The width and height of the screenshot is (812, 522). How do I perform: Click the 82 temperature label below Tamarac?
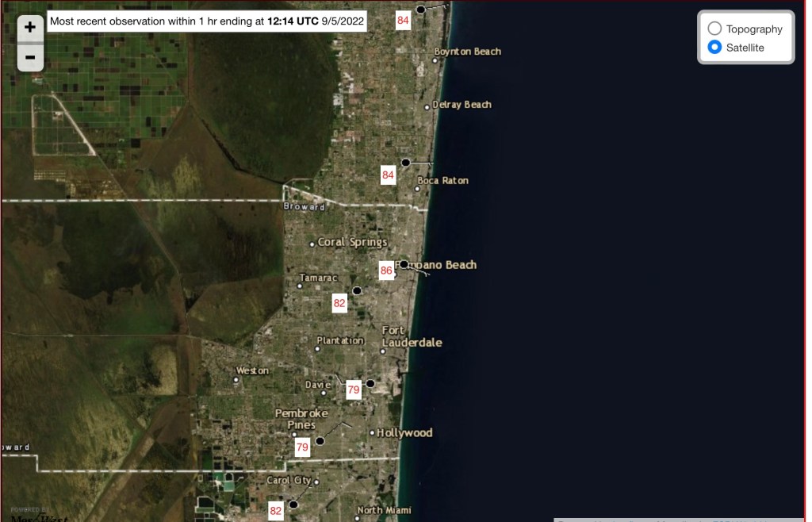tap(339, 303)
